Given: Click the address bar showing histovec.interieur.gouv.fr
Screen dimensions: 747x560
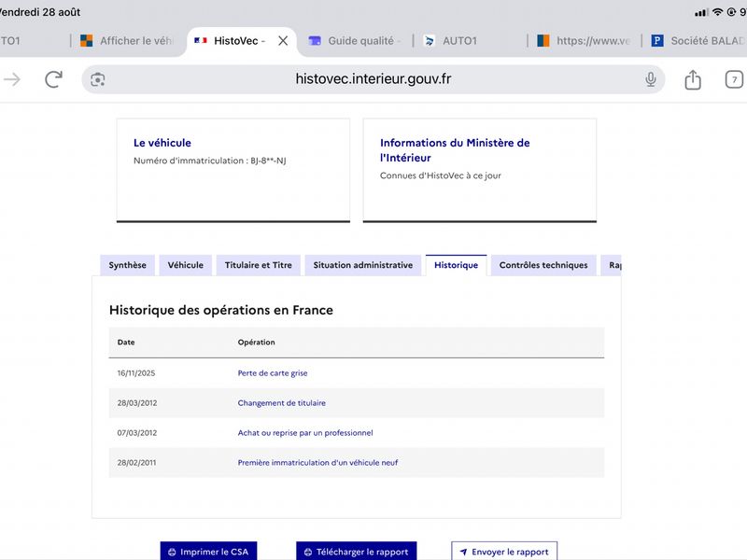Looking at the screenshot, I should click(x=373, y=79).
